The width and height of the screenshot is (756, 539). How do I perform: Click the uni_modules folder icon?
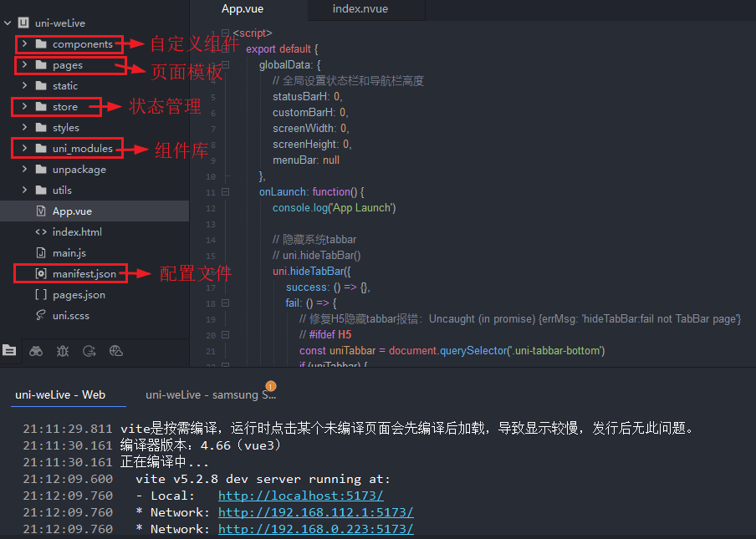(x=41, y=149)
